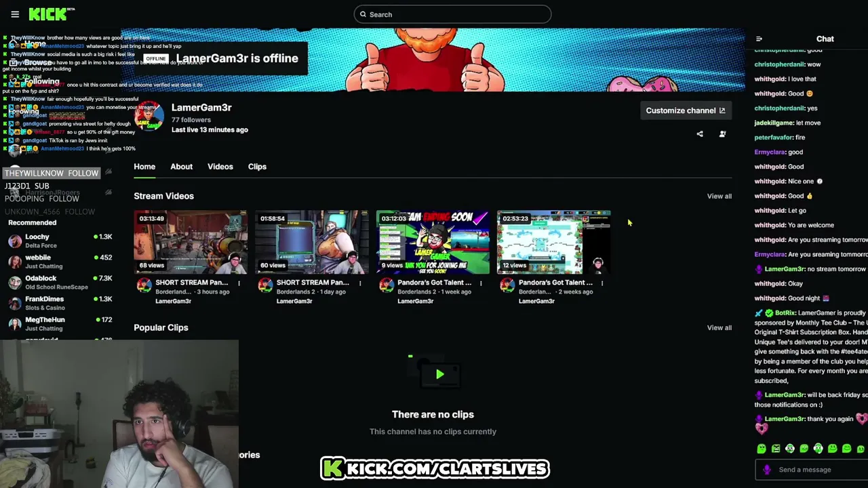Open more options for the 2 weeks ago video

601,283
